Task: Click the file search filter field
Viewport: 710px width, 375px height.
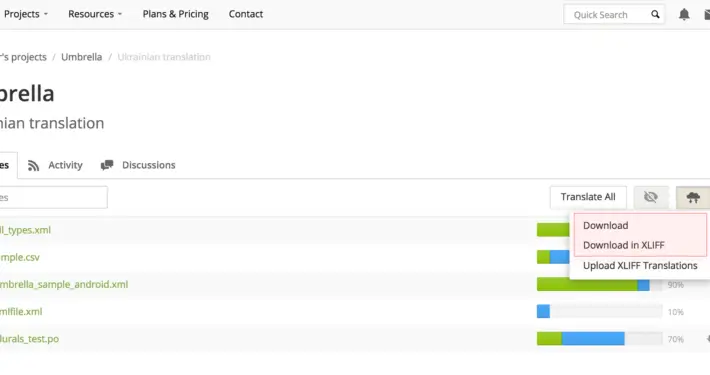Action: (53, 197)
